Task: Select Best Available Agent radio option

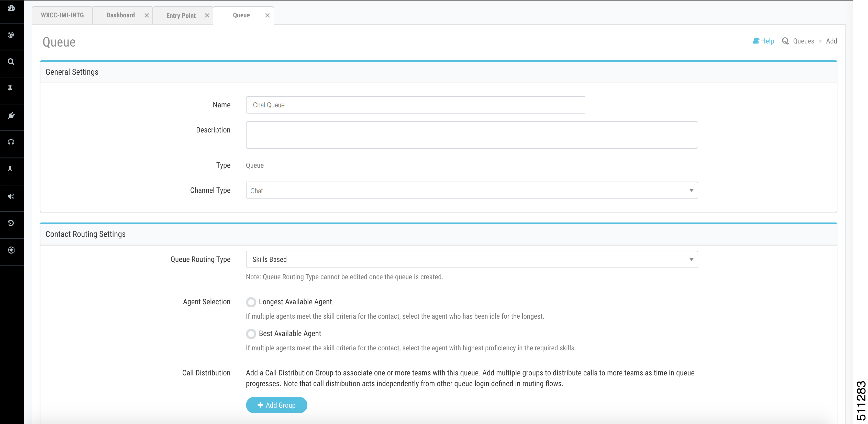Action: click(x=251, y=334)
